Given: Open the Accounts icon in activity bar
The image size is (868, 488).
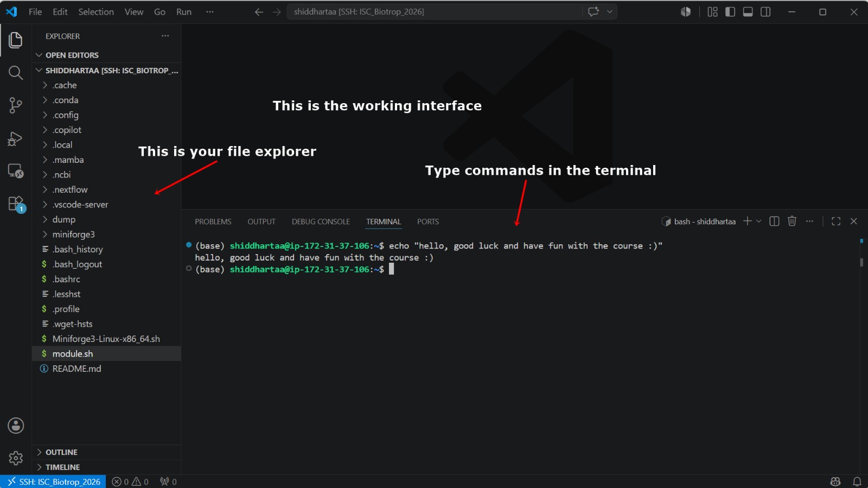Looking at the screenshot, I should click(x=16, y=426).
